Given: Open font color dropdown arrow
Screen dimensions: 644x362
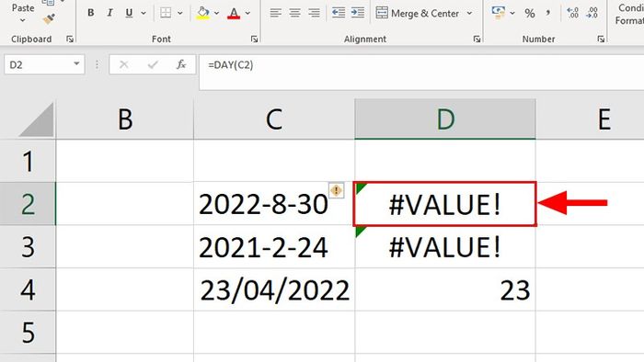Looking at the screenshot, I should tap(247, 13).
